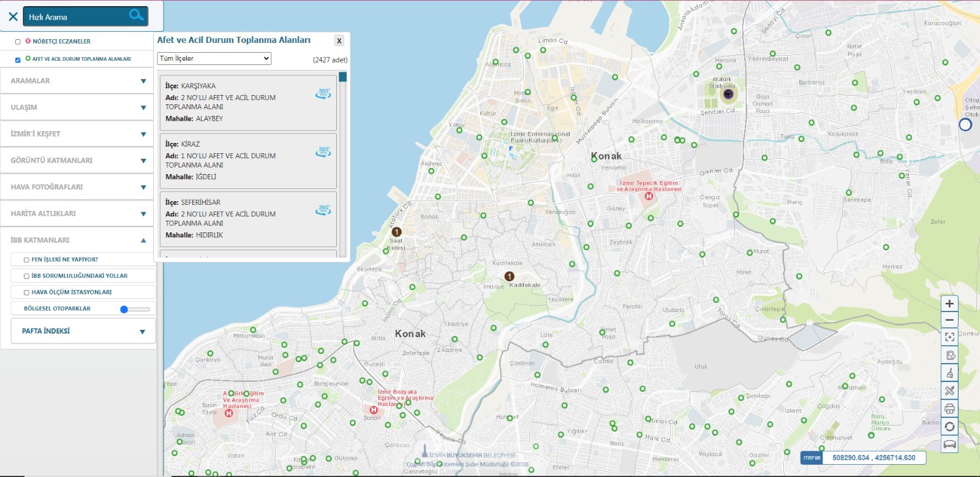
Task: Check the Hava Ölçüm İstasyonları layer
Action: coord(26,292)
